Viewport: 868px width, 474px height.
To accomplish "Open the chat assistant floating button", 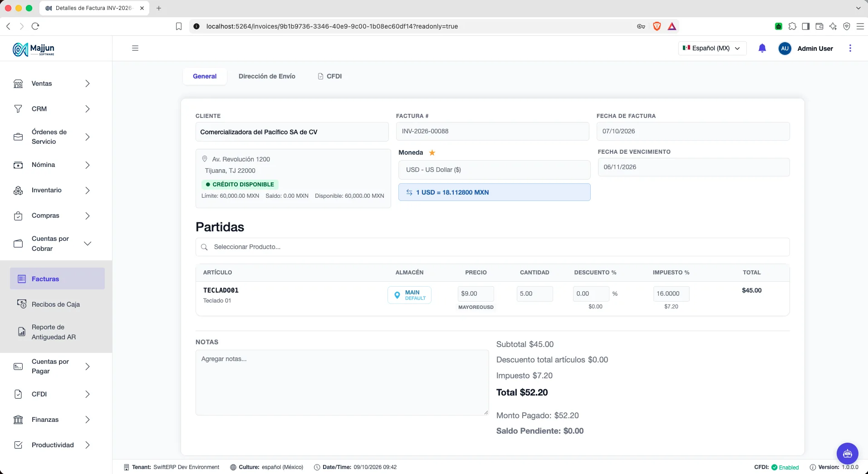I will (x=847, y=454).
